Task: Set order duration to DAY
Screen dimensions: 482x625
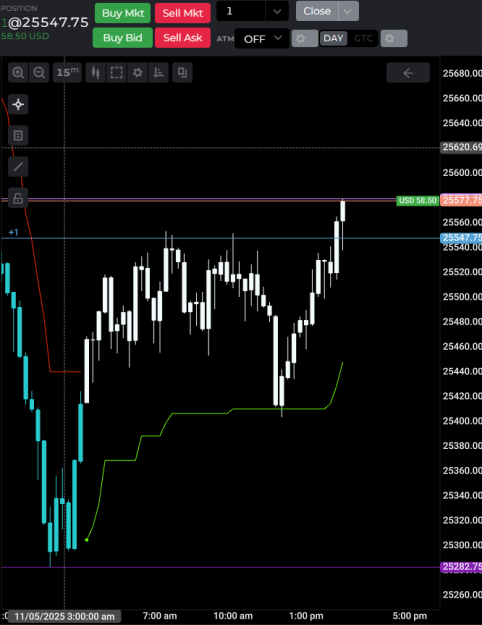Action: coord(333,39)
